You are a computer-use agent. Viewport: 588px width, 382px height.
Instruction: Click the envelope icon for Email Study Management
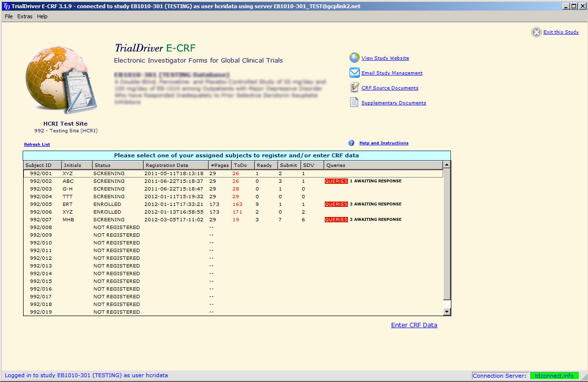click(x=354, y=73)
